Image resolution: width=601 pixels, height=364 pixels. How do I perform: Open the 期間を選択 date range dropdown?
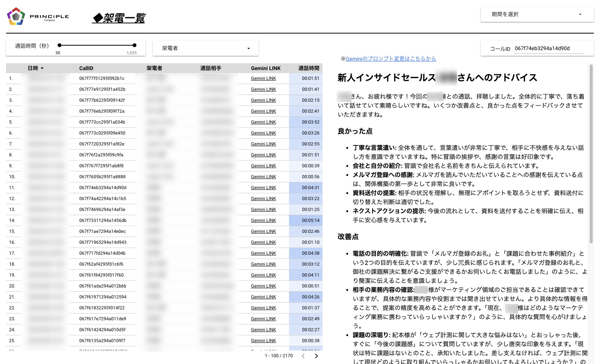pyautogui.click(x=537, y=14)
